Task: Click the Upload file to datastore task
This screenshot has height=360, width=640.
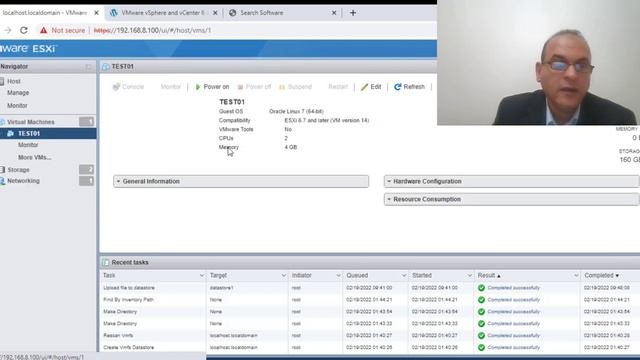Action: click(x=129, y=288)
